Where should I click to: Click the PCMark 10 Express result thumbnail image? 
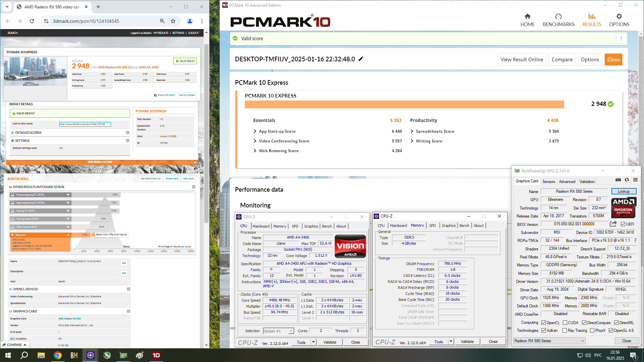pyautogui.click(x=35, y=71)
